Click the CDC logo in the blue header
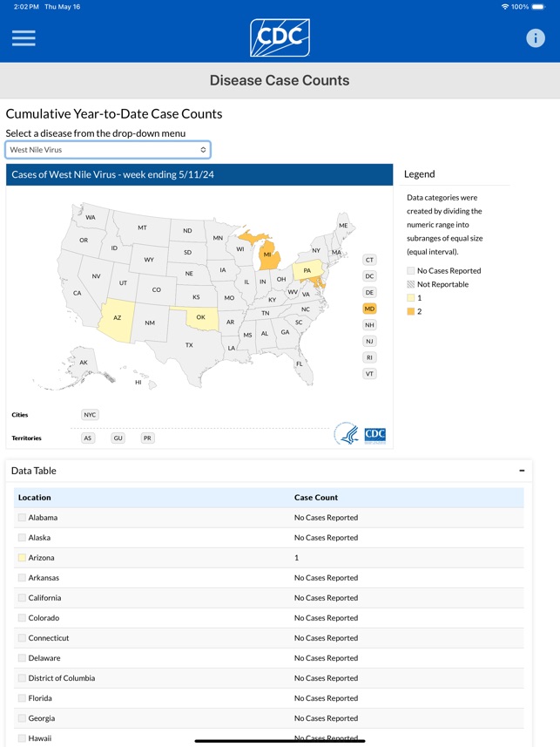The width and height of the screenshot is (560, 747). (x=280, y=37)
